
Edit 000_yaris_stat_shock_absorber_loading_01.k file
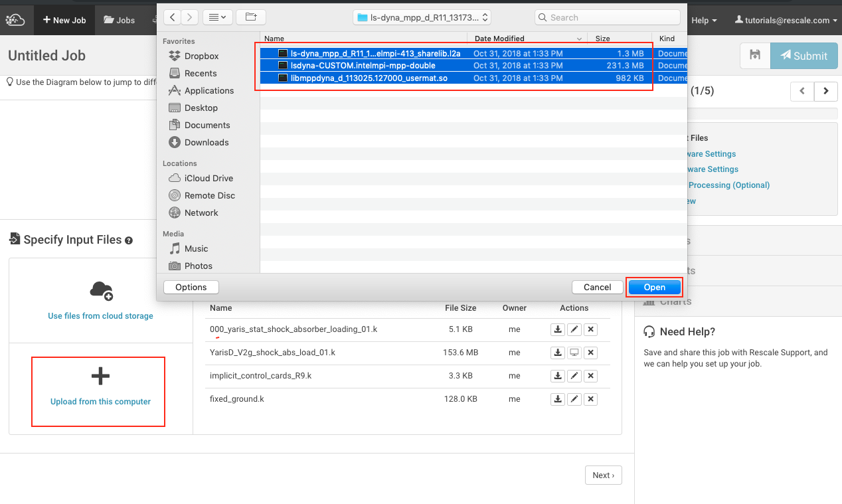click(x=574, y=329)
